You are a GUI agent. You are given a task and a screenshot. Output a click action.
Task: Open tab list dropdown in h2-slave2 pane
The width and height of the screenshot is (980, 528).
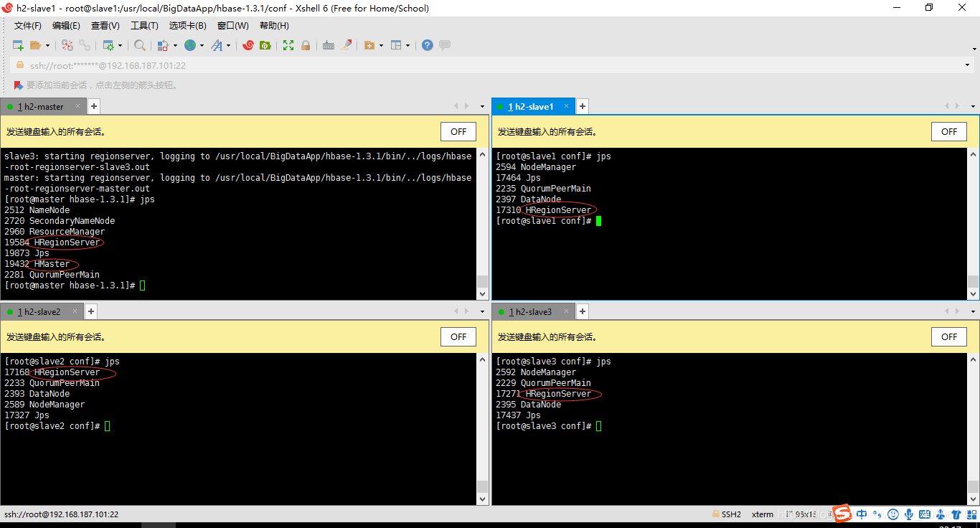(x=482, y=312)
